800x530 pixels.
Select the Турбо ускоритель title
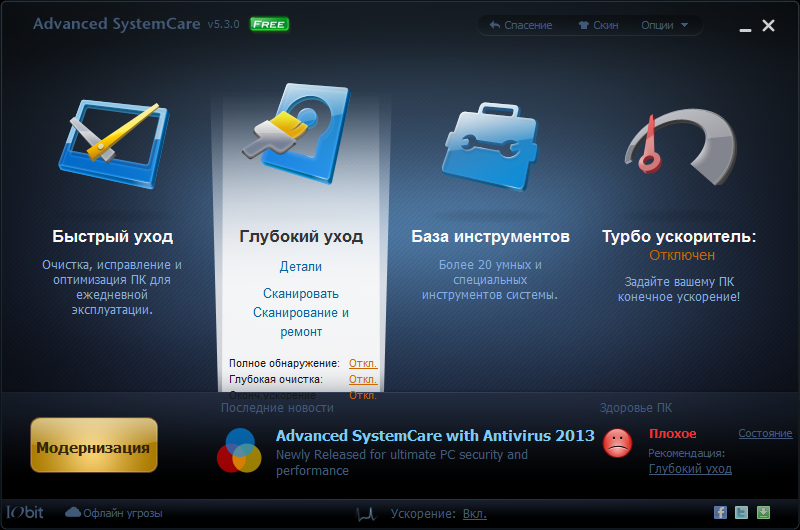point(679,236)
